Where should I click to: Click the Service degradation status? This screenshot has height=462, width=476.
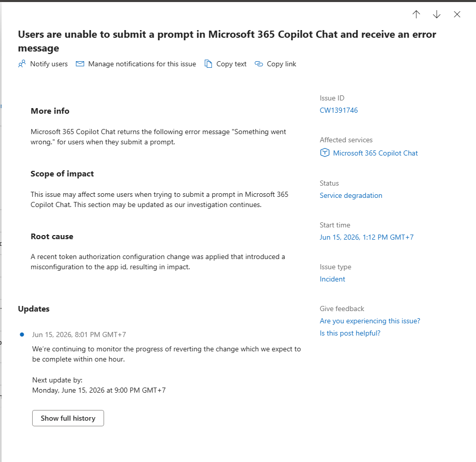[x=350, y=196]
